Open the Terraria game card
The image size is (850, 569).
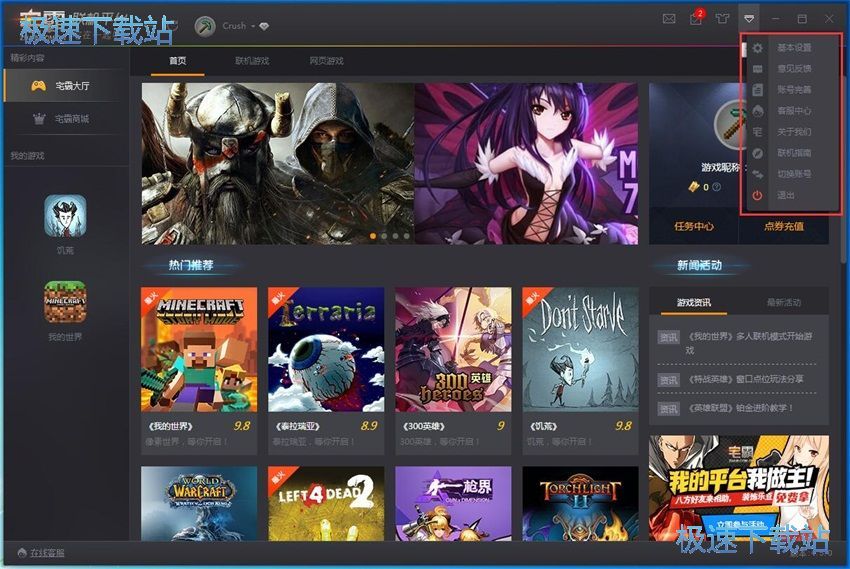[326, 350]
